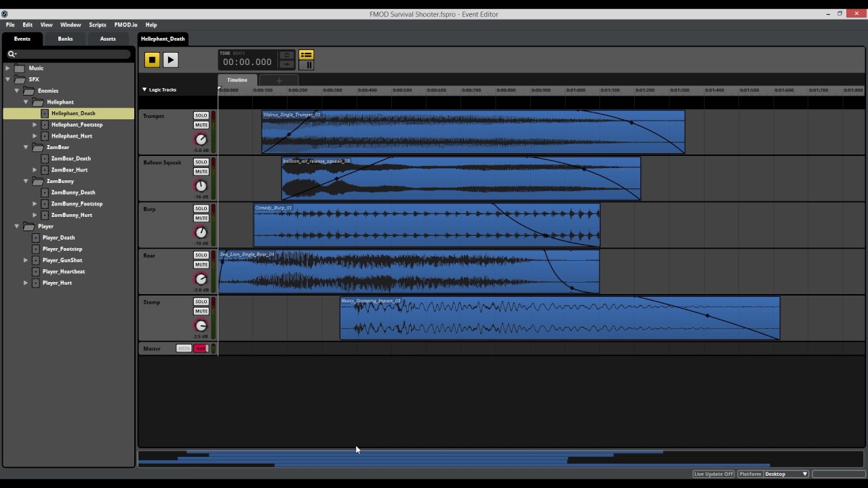Add a new tab with the plus icon
This screenshot has width=868, height=488.
[x=279, y=81]
